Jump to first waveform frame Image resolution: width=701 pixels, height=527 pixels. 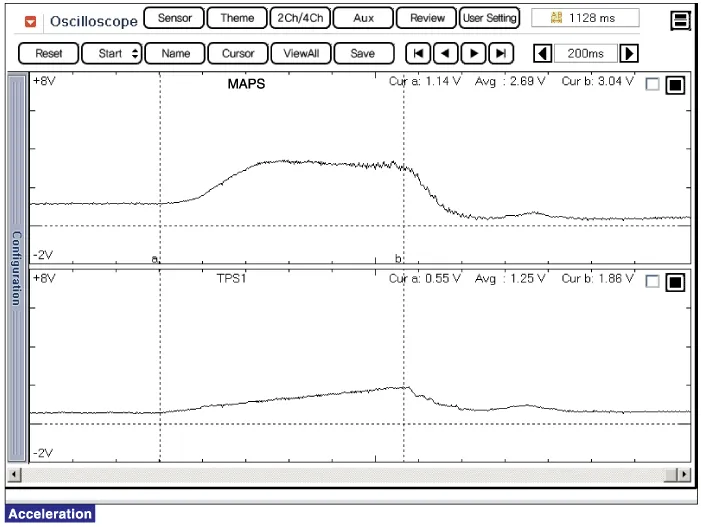click(418, 53)
